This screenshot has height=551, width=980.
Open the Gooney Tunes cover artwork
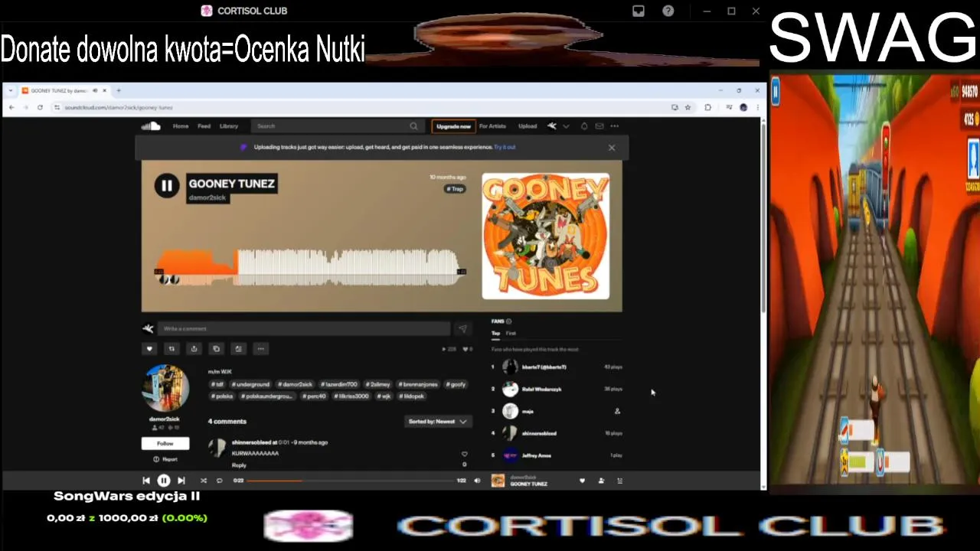pyautogui.click(x=546, y=236)
